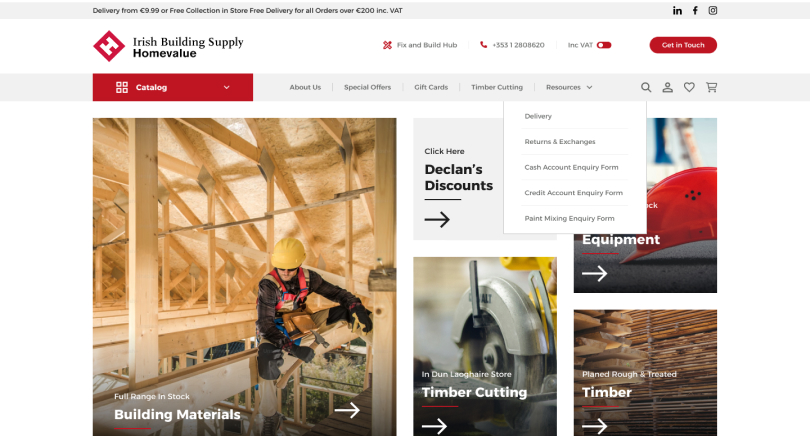
Task: Open the Fix and Build Hub link
Action: (x=420, y=45)
